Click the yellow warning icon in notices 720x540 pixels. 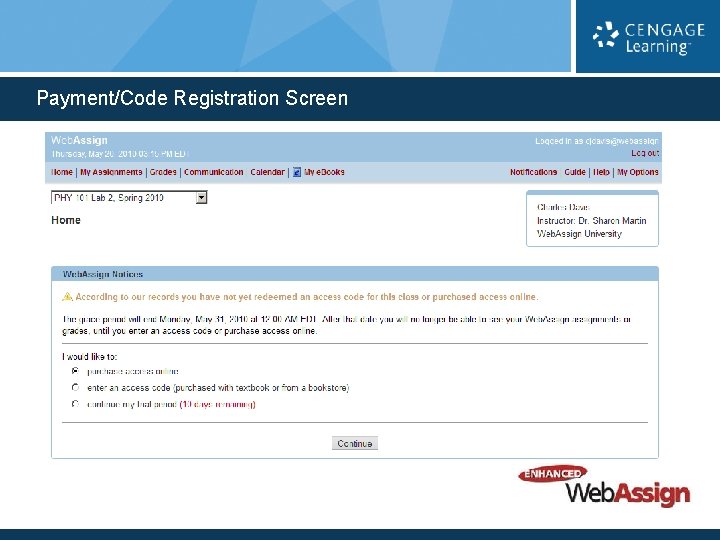pos(67,297)
